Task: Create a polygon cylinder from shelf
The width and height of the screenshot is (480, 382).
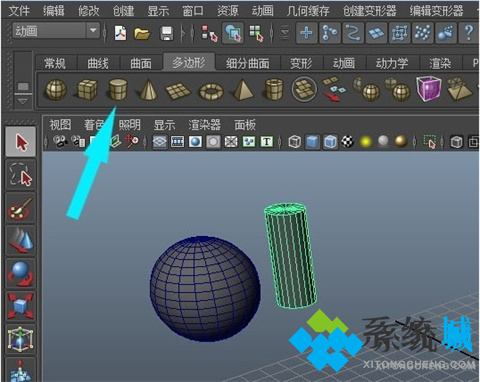Action: 118,89
